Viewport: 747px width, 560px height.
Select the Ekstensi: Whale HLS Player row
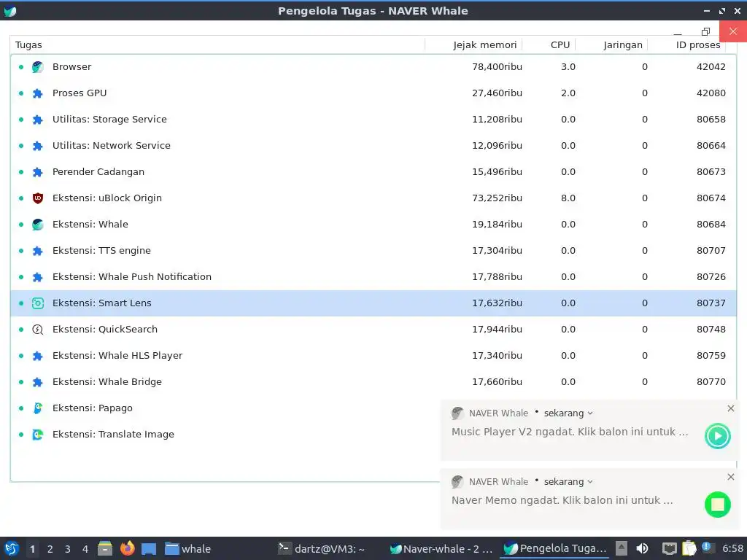373,356
